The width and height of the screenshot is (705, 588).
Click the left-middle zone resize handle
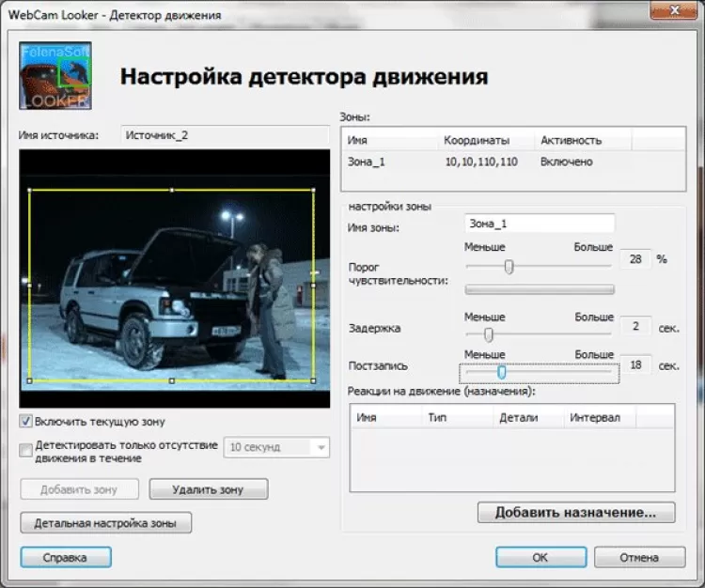click(x=30, y=286)
